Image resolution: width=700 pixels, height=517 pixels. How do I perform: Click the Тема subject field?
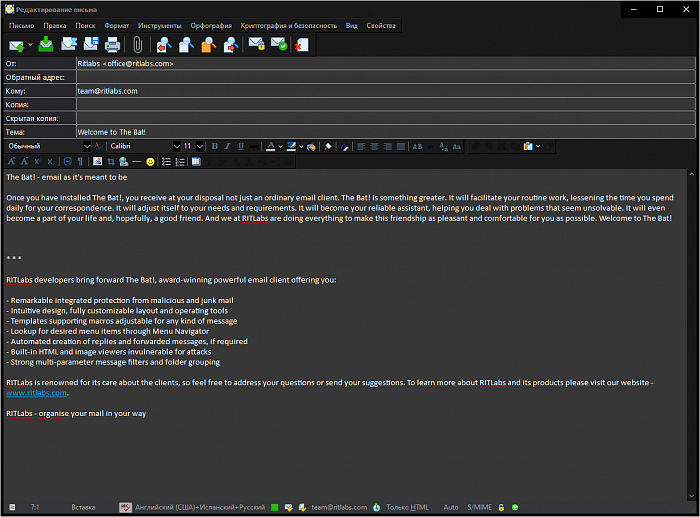[386, 132]
